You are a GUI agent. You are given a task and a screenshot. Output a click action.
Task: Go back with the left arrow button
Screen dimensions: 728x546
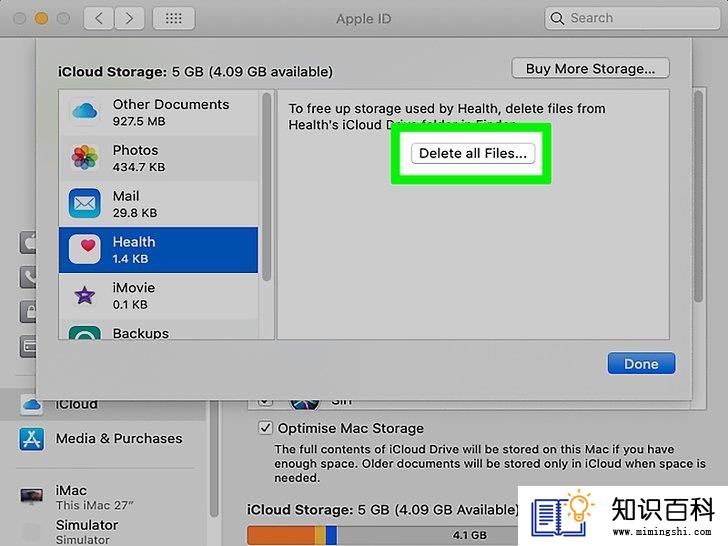click(x=98, y=19)
